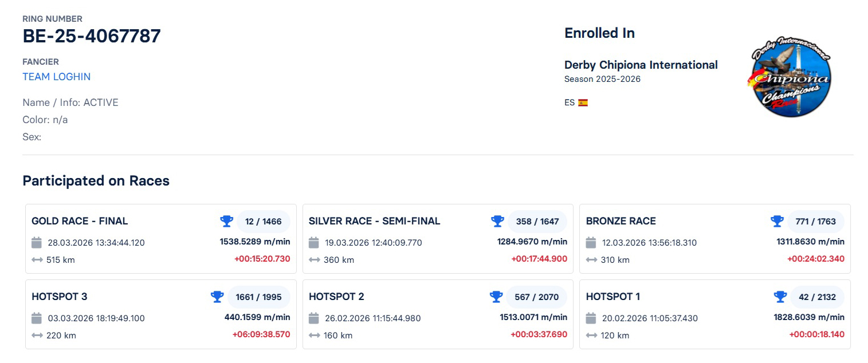The image size is (868, 363).
Task: Click the trophy icon on HOTSPOT 1 card
Action: (780, 297)
